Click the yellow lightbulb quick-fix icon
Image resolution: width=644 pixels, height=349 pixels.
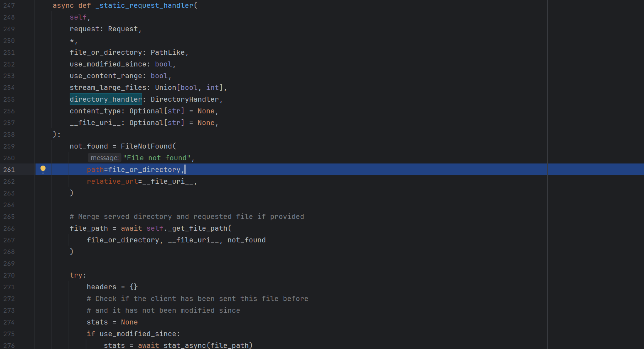coord(43,169)
